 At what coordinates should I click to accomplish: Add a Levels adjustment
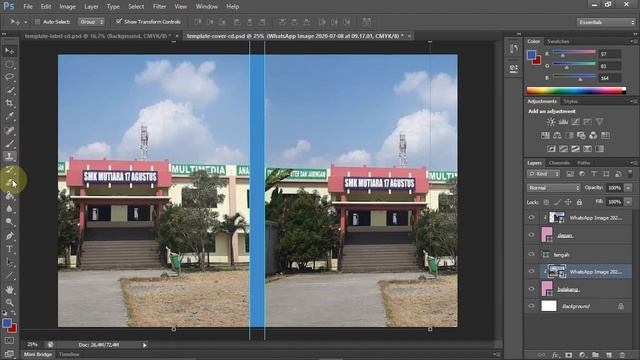pyautogui.click(x=563, y=122)
